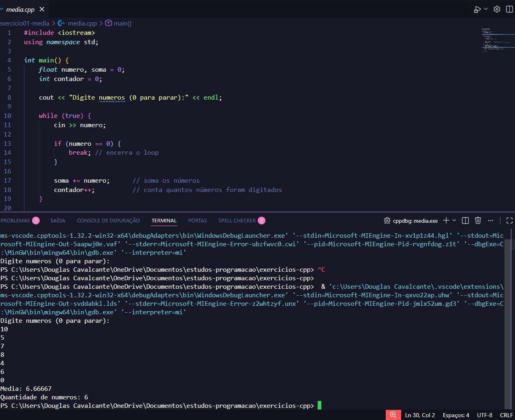
Task: Click the 'while (true)' code line
Action: click(x=65, y=116)
